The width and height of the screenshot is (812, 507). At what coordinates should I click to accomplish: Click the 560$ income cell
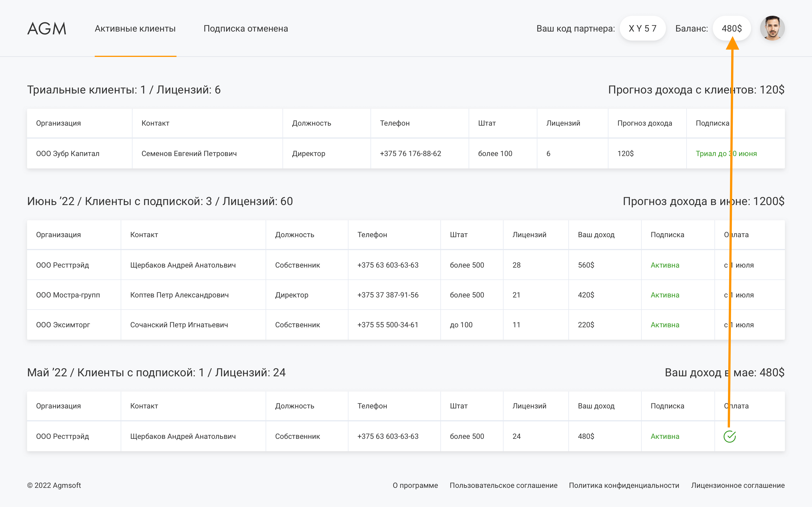pyautogui.click(x=586, y=265)
